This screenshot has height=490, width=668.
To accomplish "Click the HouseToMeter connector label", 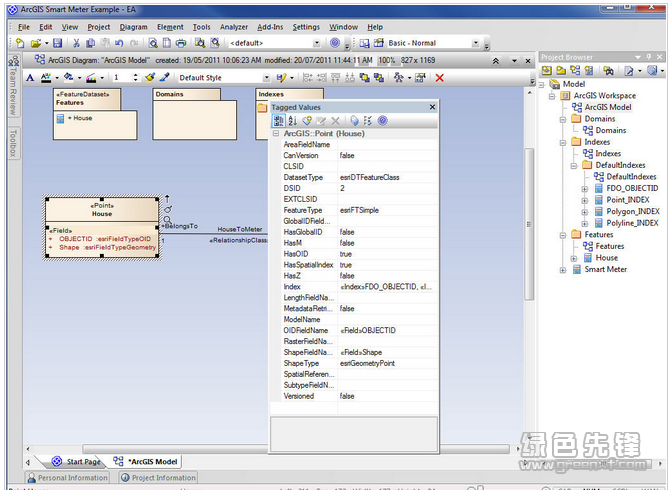I will pyautogui.click(x=240, y=229).
